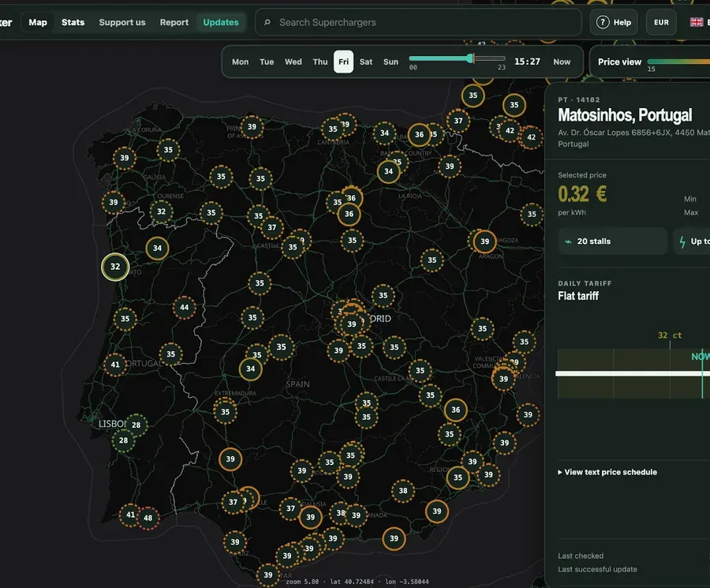Click the UK flag language icon

tap(697, 22)
